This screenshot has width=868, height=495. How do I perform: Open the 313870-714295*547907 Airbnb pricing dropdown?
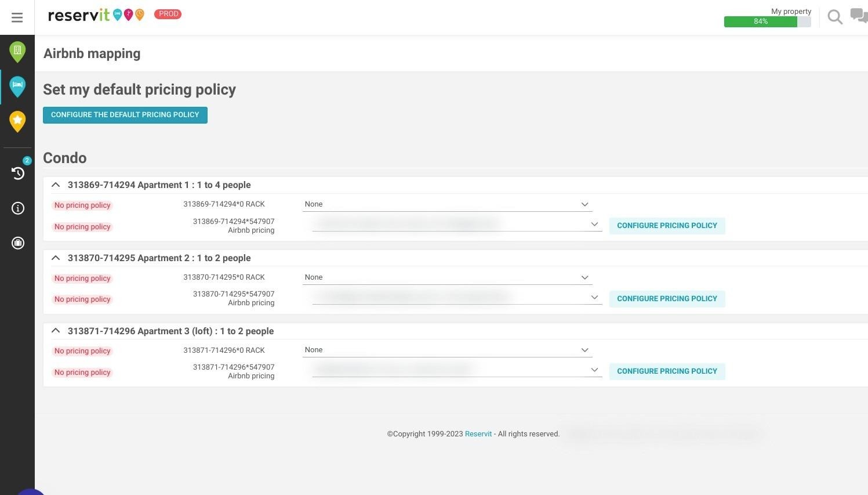pyautogui.click(x=457, y=297)
